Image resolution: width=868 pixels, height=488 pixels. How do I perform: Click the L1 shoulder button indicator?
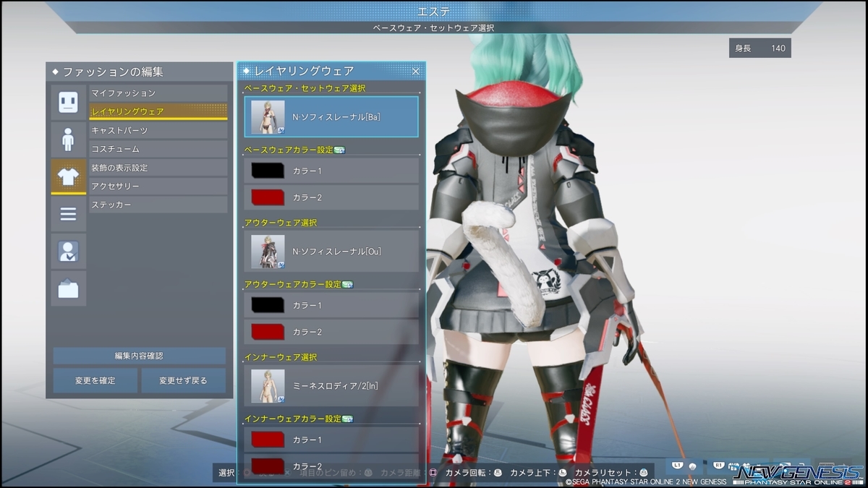pos(678,465)
